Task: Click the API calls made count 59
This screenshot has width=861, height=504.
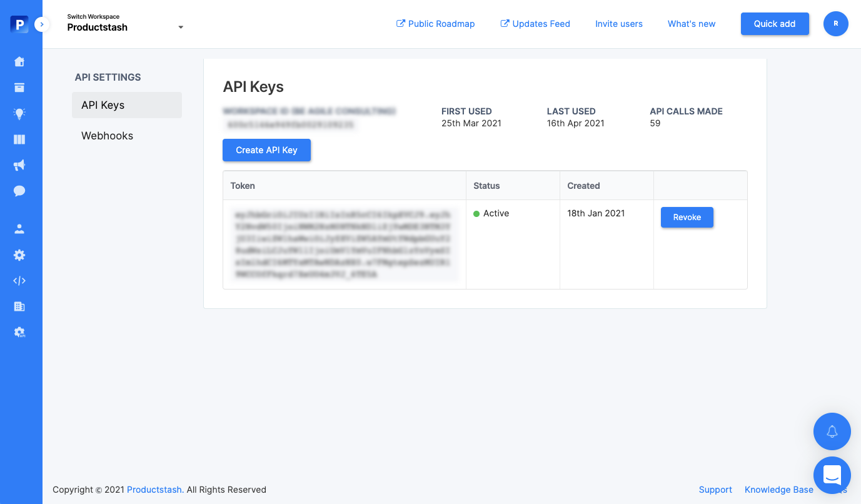Action: tap(655, 123)
